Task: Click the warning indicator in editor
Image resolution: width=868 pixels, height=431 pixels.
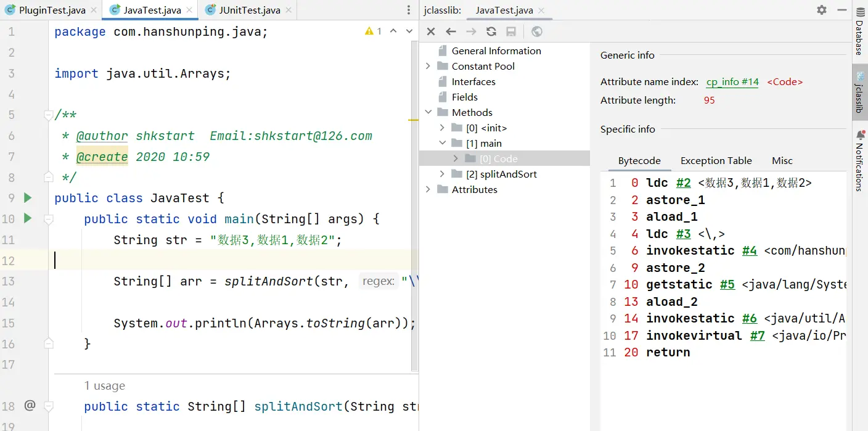Action: point(373,31)
